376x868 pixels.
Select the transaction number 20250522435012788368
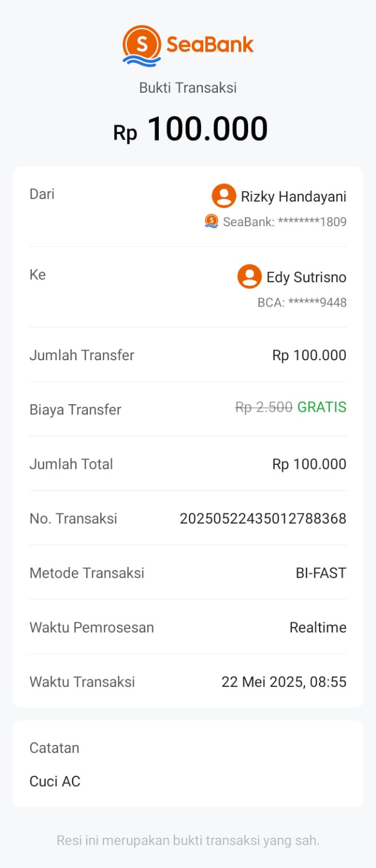pyautogui.click(x=263, y=519)
